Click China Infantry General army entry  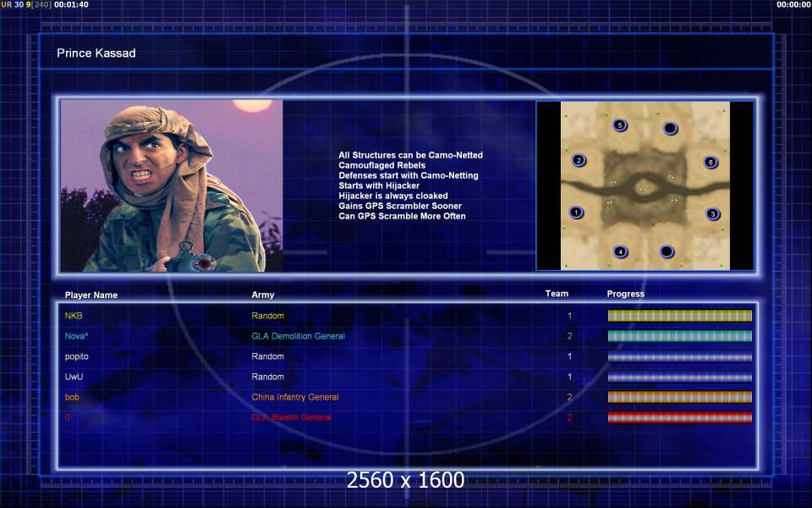click(294, 397)
